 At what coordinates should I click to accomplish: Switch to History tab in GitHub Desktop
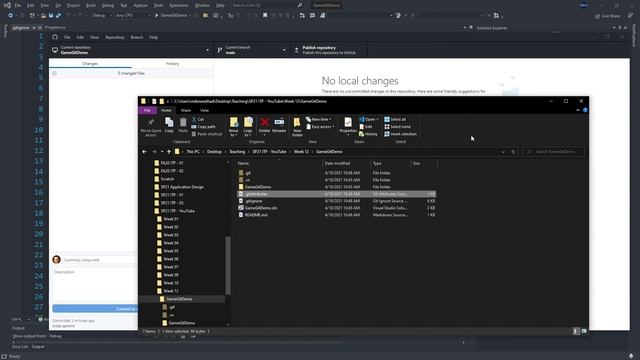point(172,64)
